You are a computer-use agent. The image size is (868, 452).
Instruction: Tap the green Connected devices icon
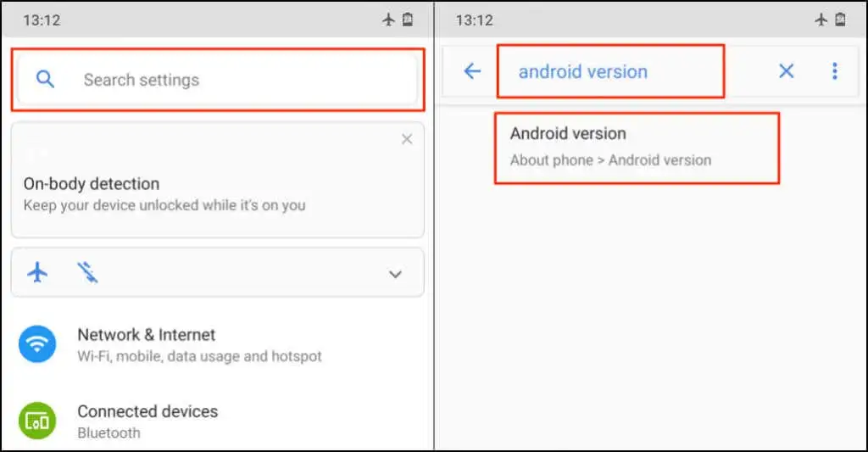(x=37, y=420)
